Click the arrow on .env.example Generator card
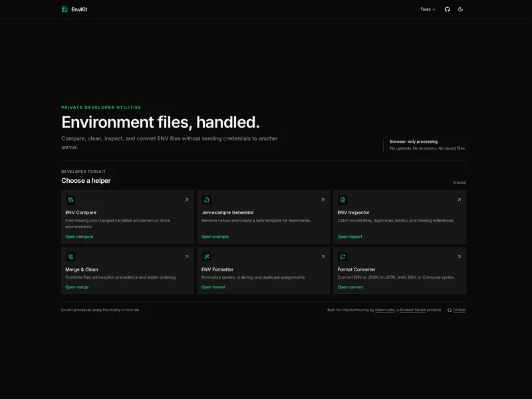Image resolution: width=532 pixels, height=399 pixels. click(x=323, y=200)
